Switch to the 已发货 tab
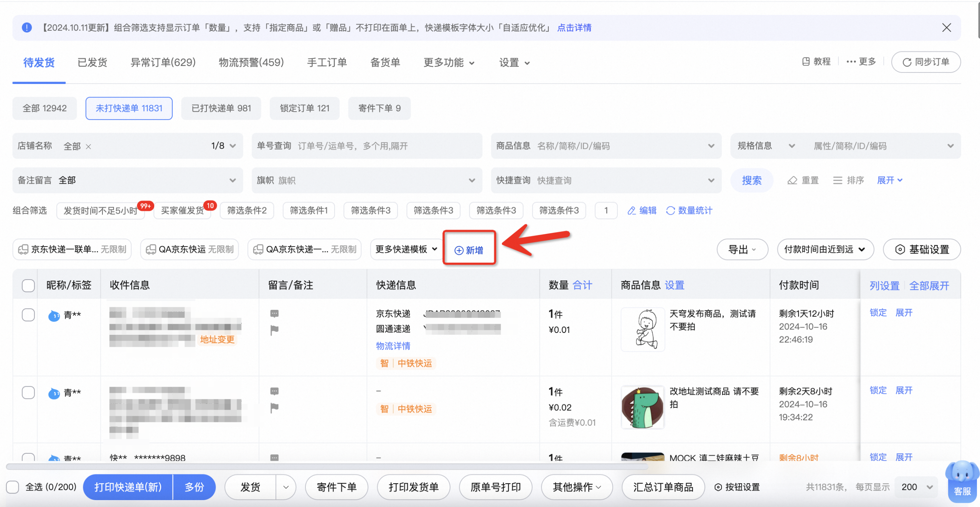Screen dimensions: 980x507 [92, 63]
